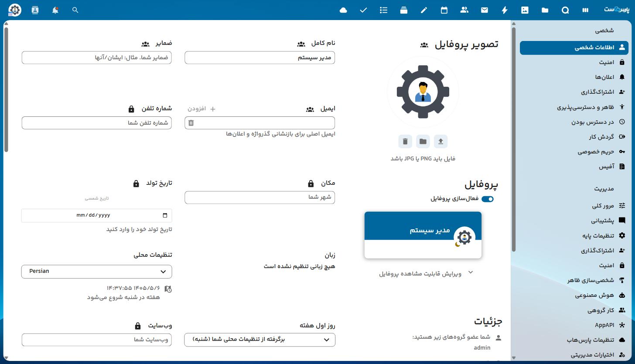Open the Activity lightning bolt icon
Image resolution: width=635 pixels, height=364 pixels.
point(505,10)
